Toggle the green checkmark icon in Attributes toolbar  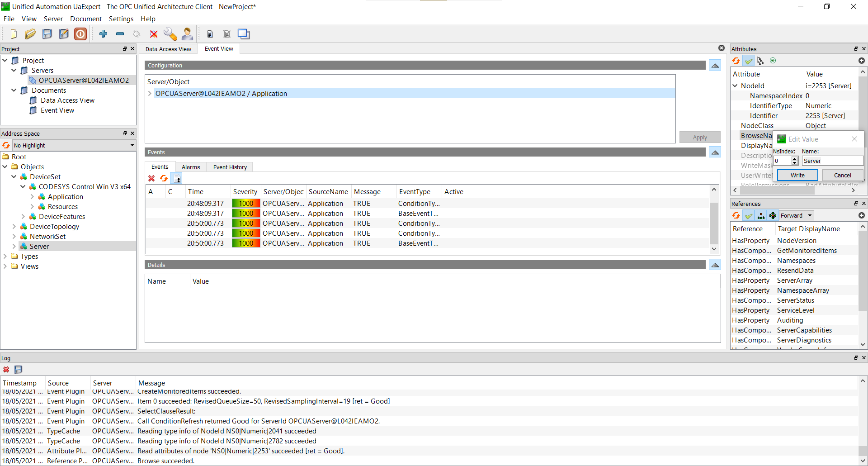point(749,61)
